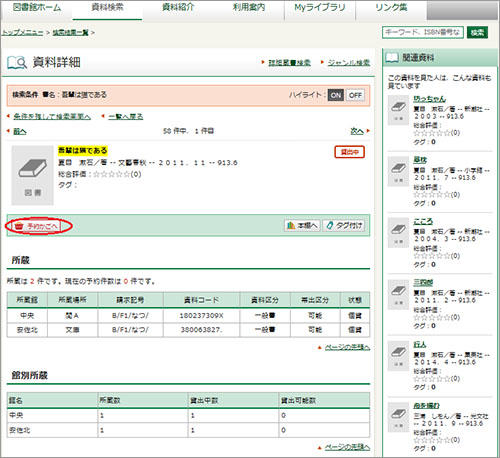Go to previous result 前へ
Screen dimensions: 500x458
coord(20,131)
